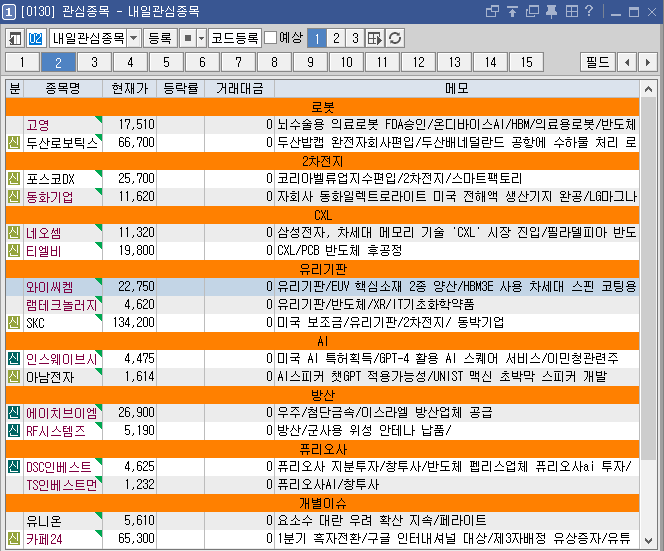Switch to group tab 1
This screenshot has width=664, height=551.
pyautogui.click(x=22, y=62)
